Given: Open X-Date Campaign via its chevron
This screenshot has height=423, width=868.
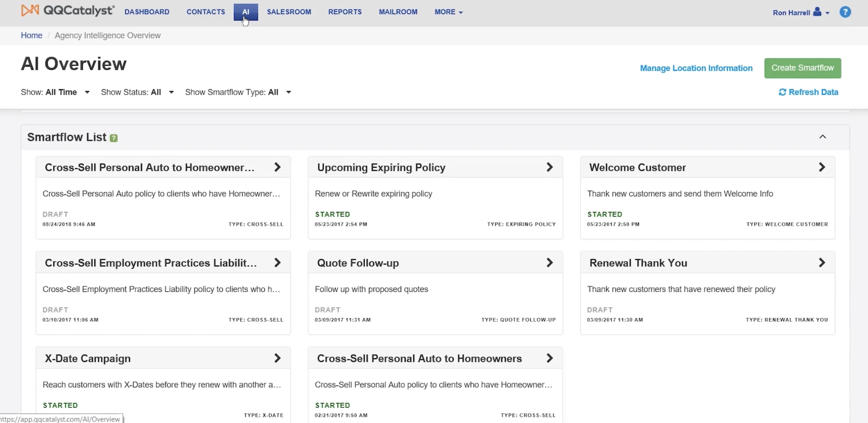Looking at the screenshot, I should [277, 358].
